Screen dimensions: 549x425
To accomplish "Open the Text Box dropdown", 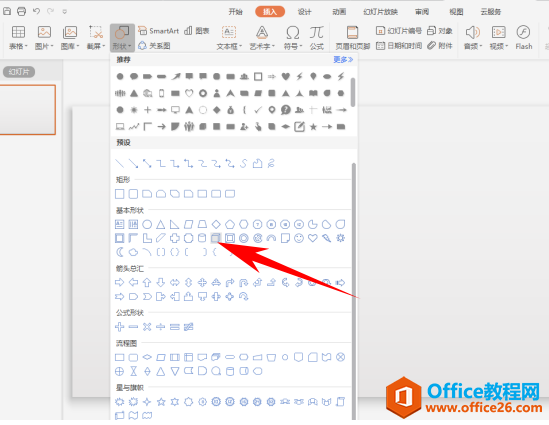I will tap(229, 37).
